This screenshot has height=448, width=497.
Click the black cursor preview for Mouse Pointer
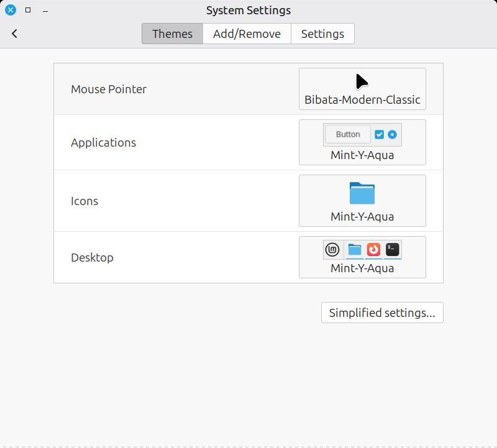pos(362,81)
